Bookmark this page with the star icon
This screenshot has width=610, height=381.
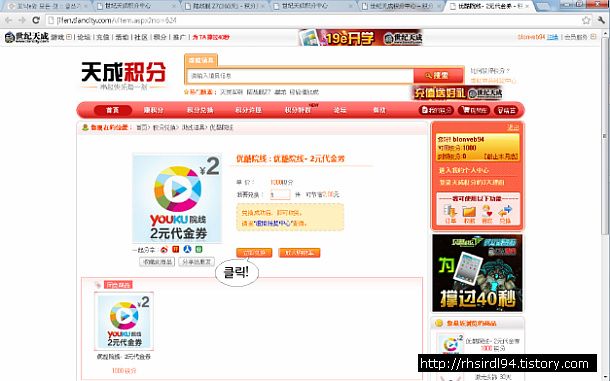[x=586, y=20]
